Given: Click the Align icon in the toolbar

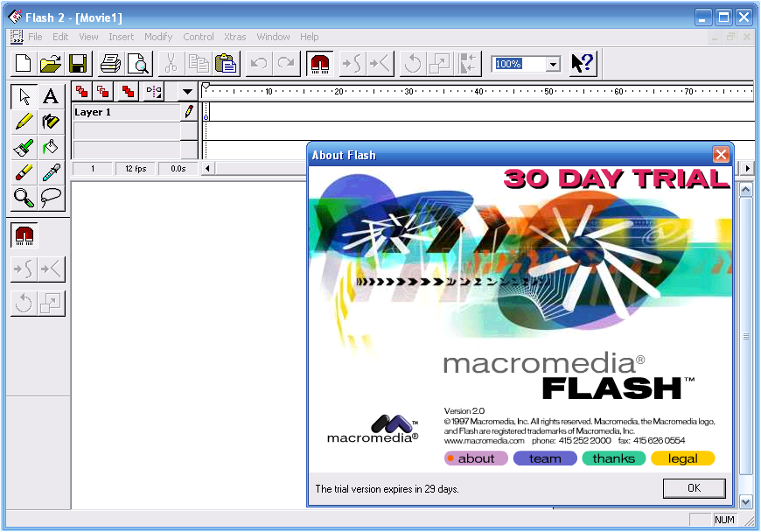Looking at the screenshot, I should pyautogui.click(x=467, y=64).
